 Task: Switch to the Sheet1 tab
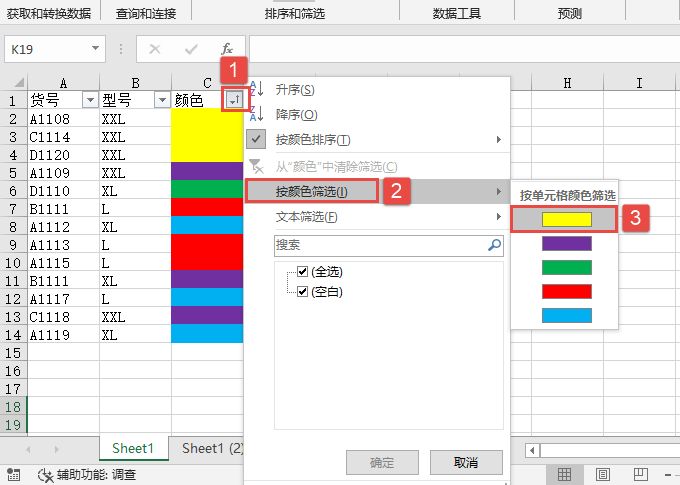[x=133, y=448]
